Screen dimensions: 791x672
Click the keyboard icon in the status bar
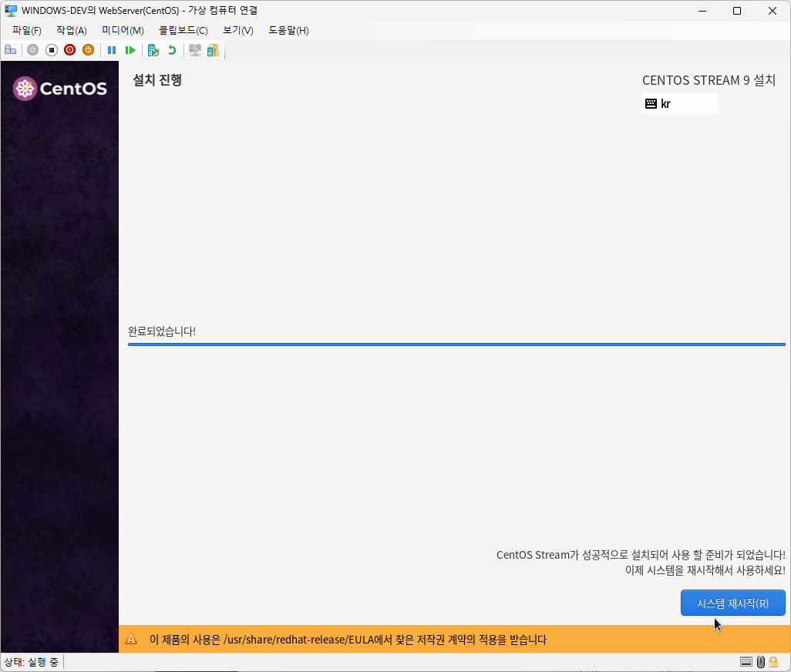[746, 661]
